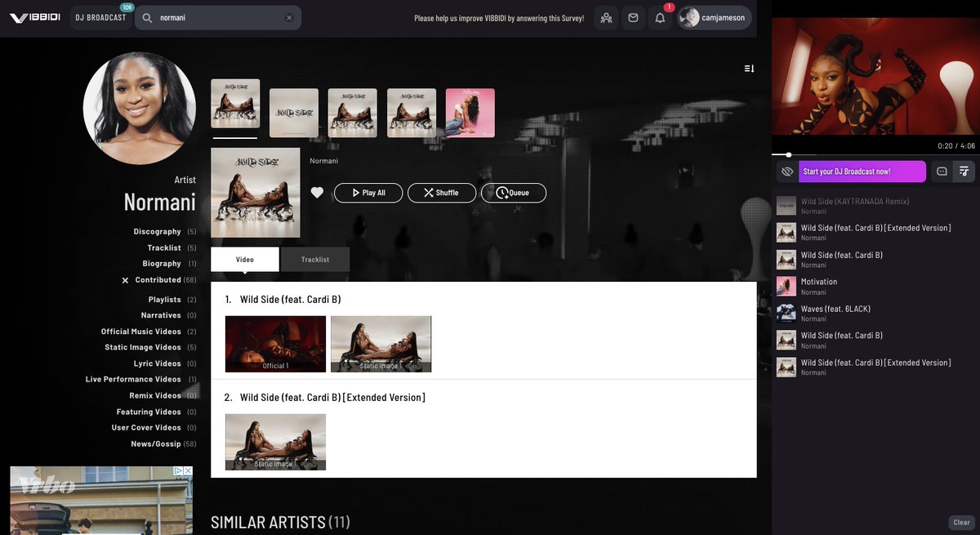The height and width of the screenshot is (535, 980).
Task: Open the chat bubble icon in player
Action: (x=942, y=172)
